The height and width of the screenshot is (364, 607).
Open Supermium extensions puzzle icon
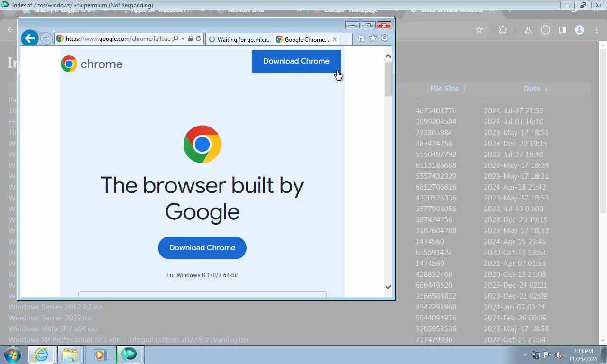point(503,30)
